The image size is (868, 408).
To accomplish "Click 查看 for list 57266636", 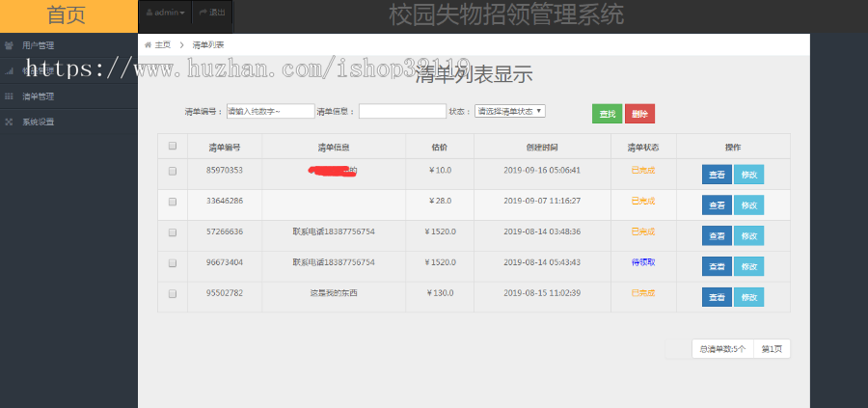I will pos(717,236).
